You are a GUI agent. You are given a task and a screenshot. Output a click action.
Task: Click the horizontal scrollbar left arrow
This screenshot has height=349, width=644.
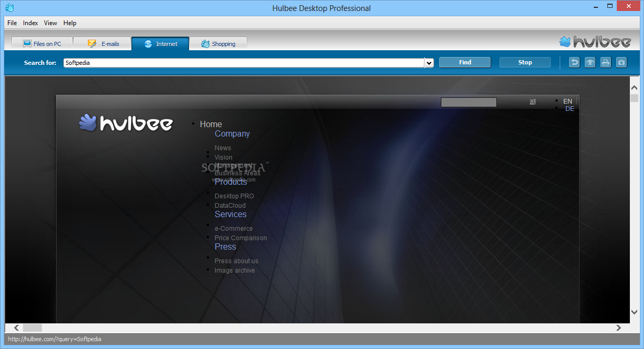point(17,328)
